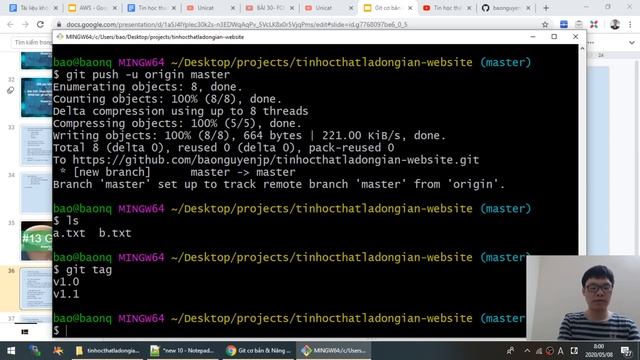This screenshot has height=360, width=640.
Task: Select the highlighted slide 36 thumbnail
Action: tap(36, 289)
